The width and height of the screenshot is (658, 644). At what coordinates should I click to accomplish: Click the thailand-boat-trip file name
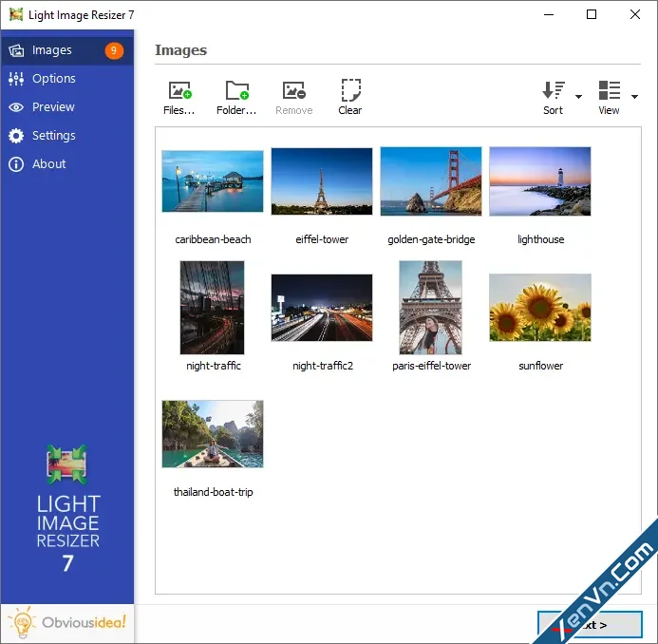click(214, 492)
